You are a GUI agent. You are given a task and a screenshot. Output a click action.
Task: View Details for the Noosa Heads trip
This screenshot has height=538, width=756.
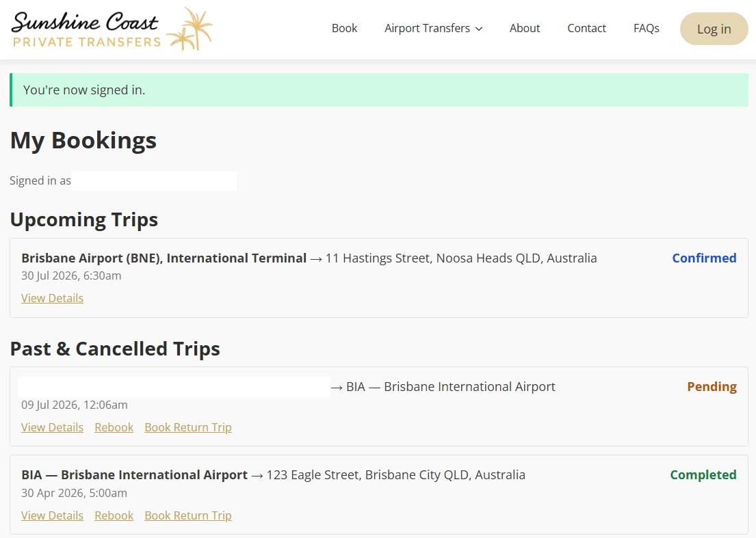tap(52, 298)
